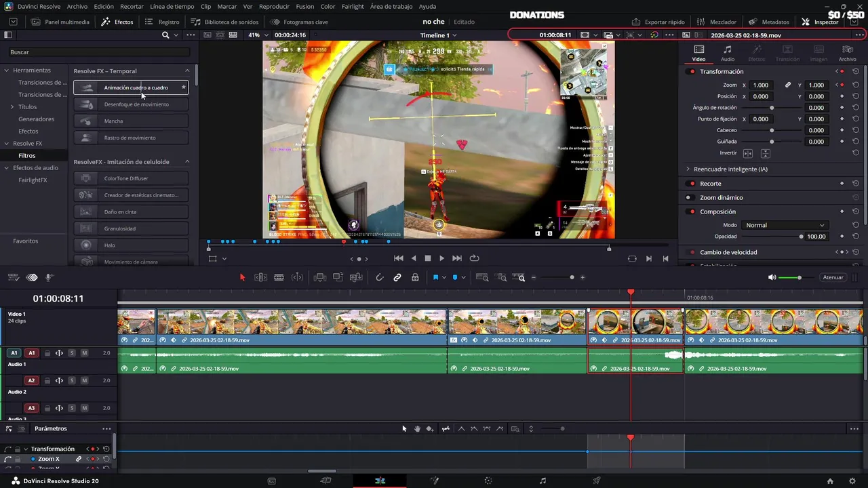This screenshot has width=868, height=488.
Task: Open the Metadatos panel
Action: coord(769,22)
